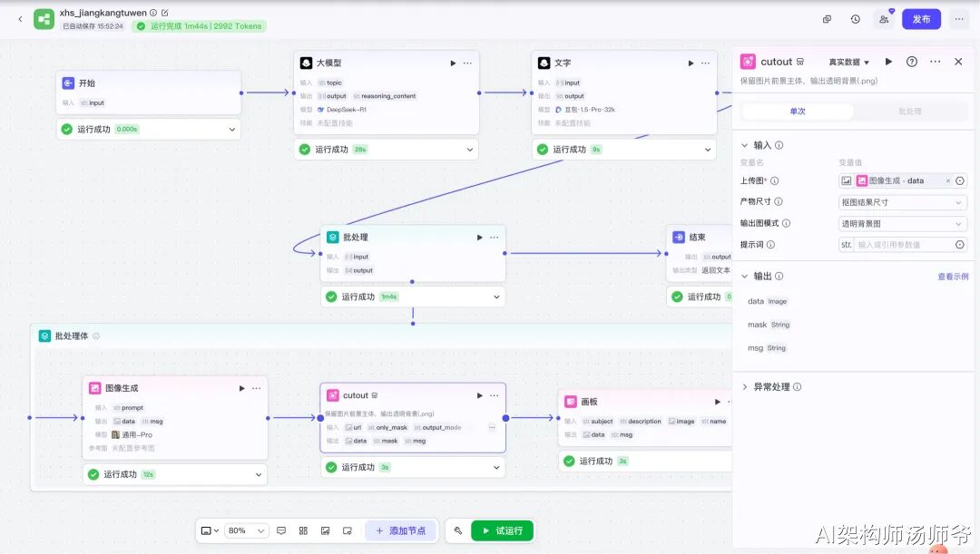Expand the 异常处理 section
Image resolution: width=980 pixels, height=554 pixels.
(x=744, y=387)
